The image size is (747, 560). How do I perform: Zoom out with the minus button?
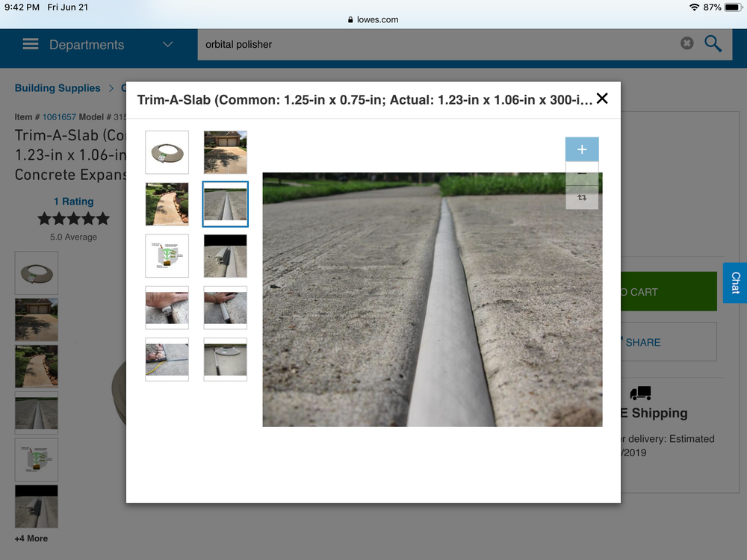tap(582, 173)
